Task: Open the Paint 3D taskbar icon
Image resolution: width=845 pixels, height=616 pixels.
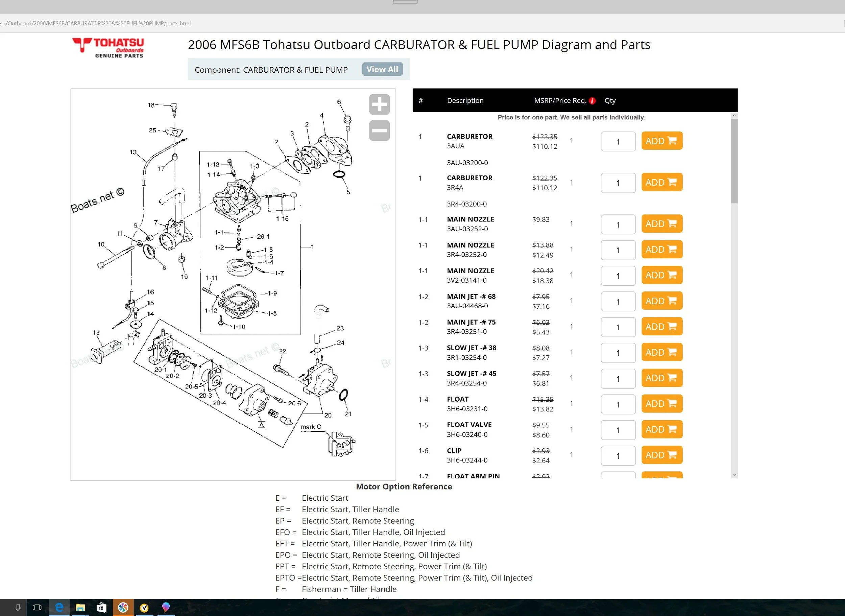Action: click(166, 608)
